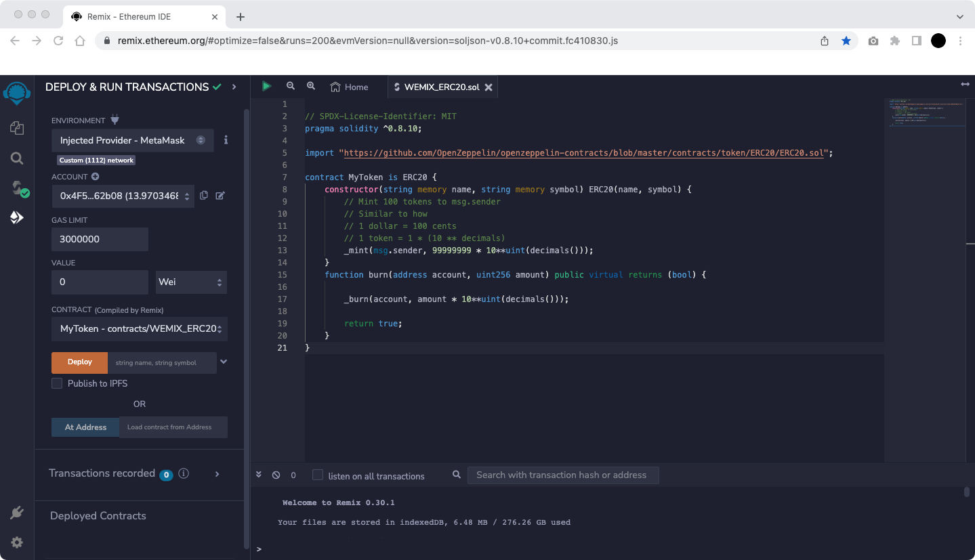
Task: Click the orange Deploy button
Action: pyautogui.click(x=80, y=362)
